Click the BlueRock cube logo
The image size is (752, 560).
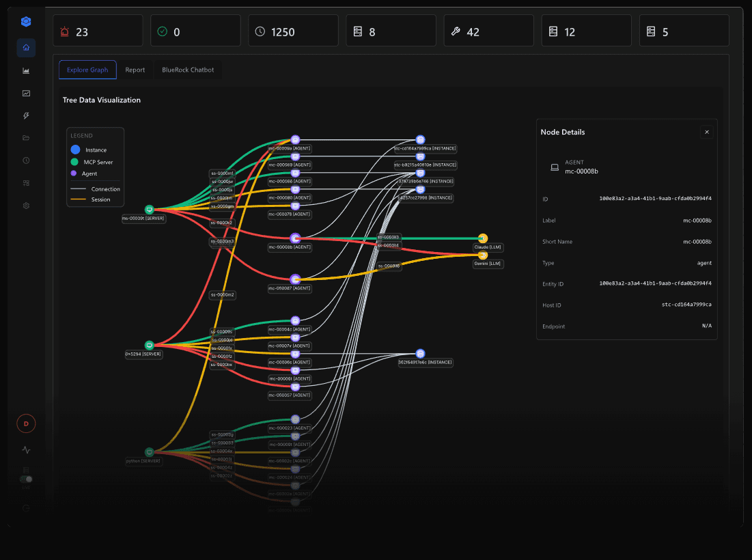pyautogui.click(x=27, y=22)
